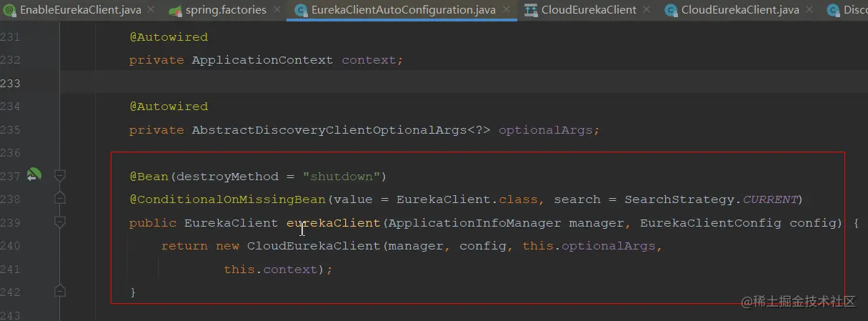Click the eurekaClient method name

coord(334,222)
